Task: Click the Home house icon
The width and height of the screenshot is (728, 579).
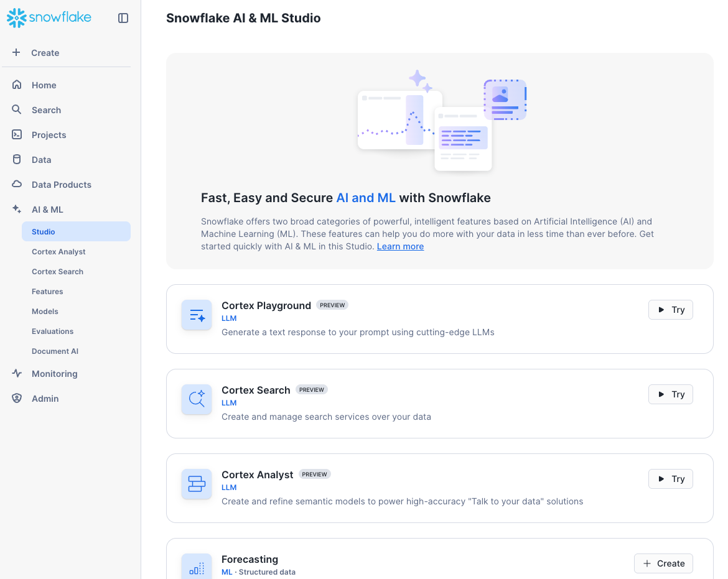Action: pyautogui.click(x=17, y=85)
